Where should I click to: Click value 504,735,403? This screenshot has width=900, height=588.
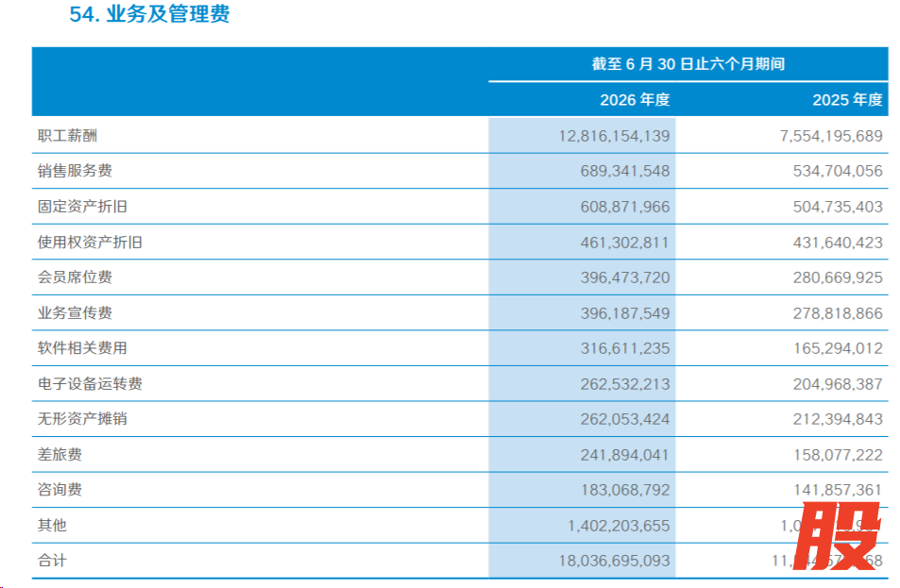(x=838, y=207)
